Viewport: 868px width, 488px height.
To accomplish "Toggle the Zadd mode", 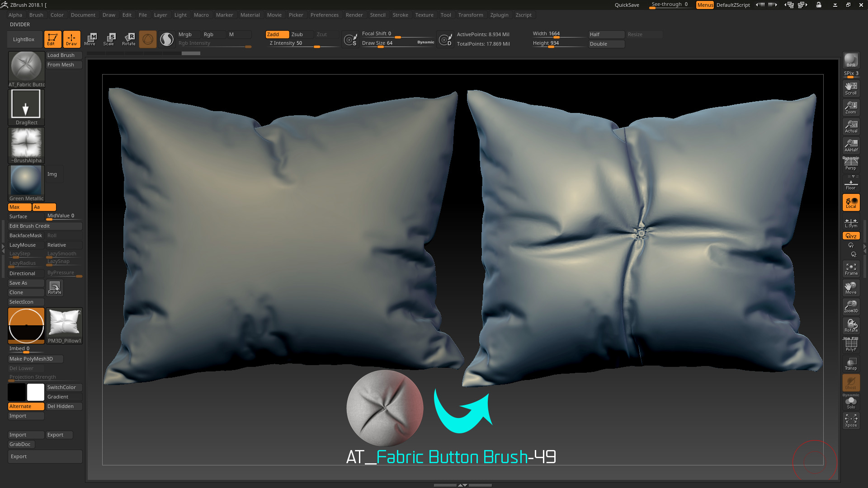I will click(277, 34).
